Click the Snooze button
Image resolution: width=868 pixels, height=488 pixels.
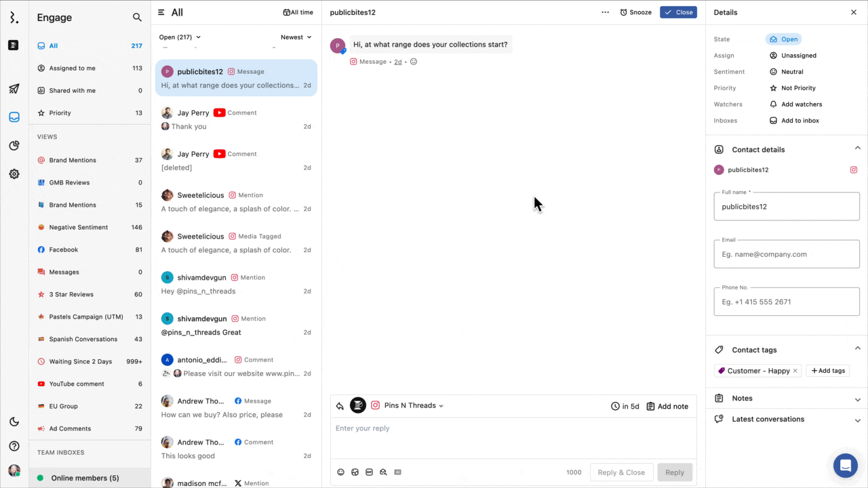[635, 12]
